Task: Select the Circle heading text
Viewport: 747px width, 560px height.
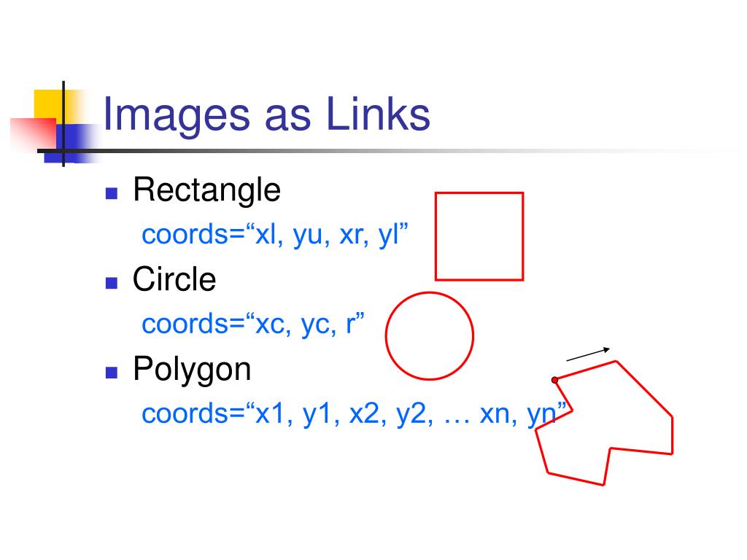Action: pyautogui.click(x=174, y=279)
